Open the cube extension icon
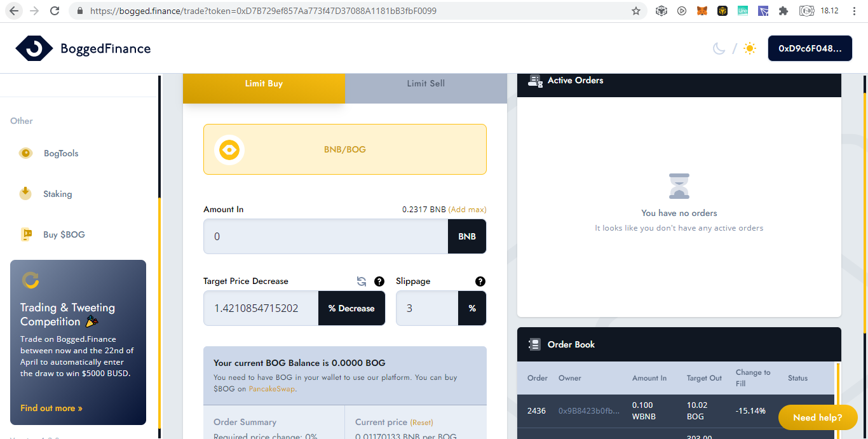The width and height of the screenshot is (868, 439). tap(661, 11)
